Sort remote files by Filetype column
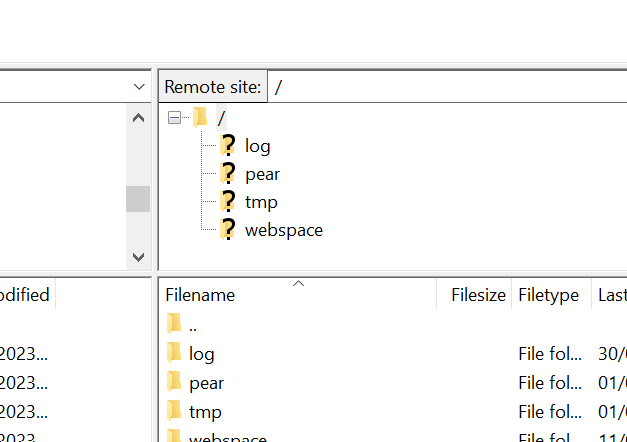This screenshot has width=627, height=442. pyautogui.click(x=552, y=295)
